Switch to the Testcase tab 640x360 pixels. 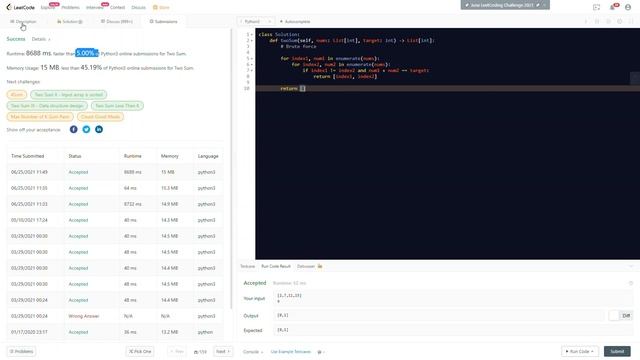tap(247, 266)
